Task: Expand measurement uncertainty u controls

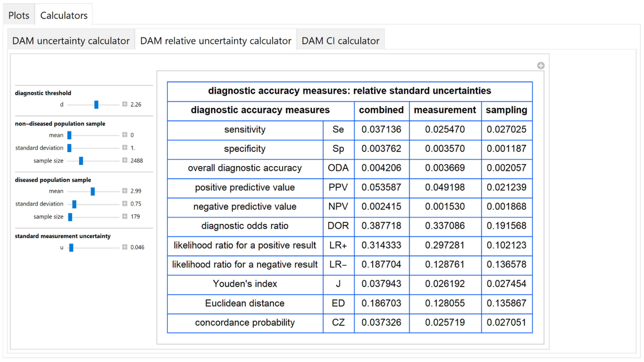Action: (125, 247)
